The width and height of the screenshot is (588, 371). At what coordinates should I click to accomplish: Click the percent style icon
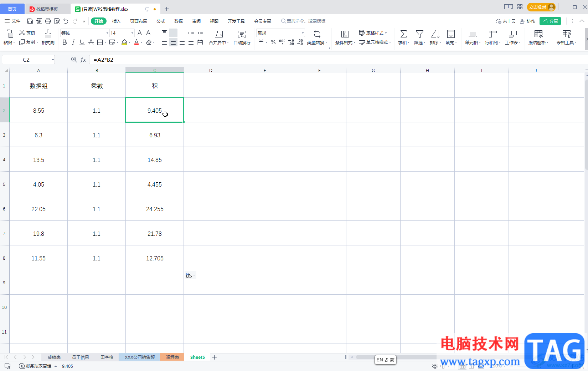[273, 42]
